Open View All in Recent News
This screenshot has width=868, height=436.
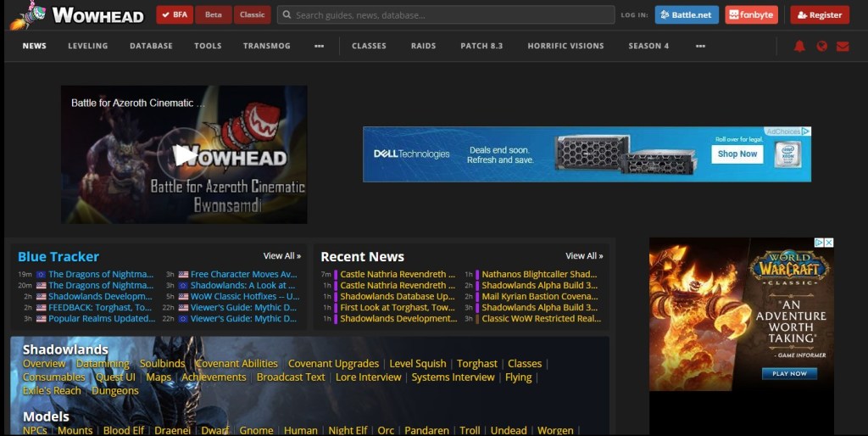(x=584, y=255)
